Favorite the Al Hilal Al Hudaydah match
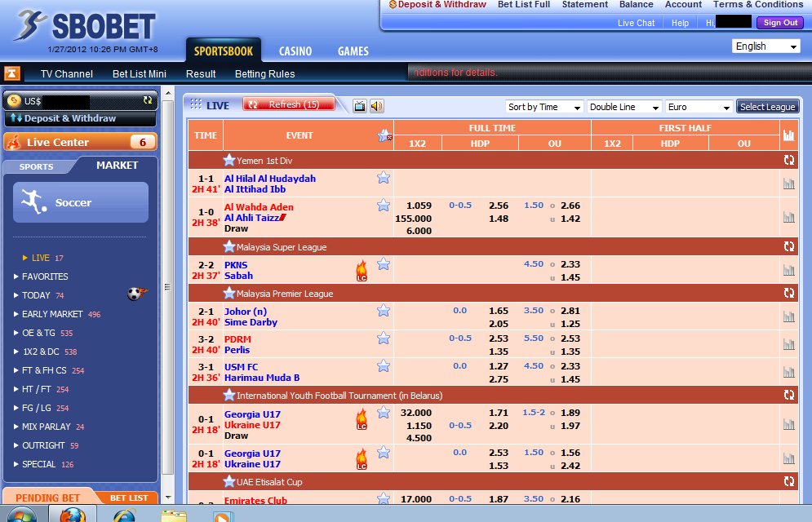The height and width of the screenshot is (522, 812). (x=384, y=178)
